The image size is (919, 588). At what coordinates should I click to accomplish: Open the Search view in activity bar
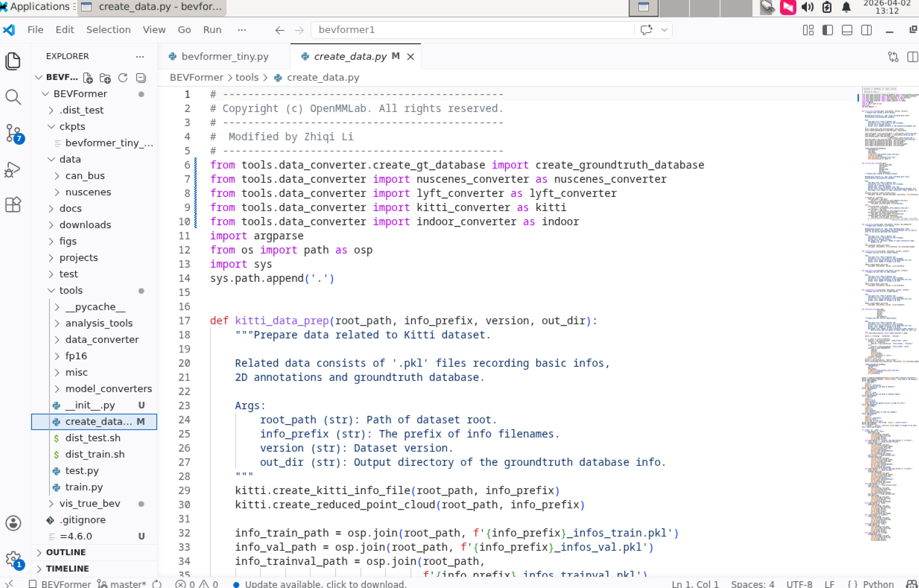click(x=13, y=97)
